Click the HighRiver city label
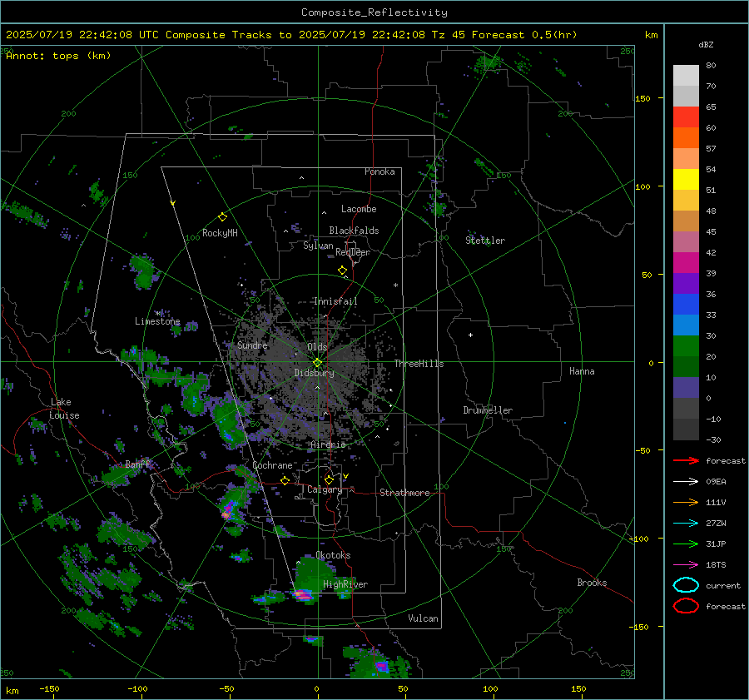 (345, 585)
